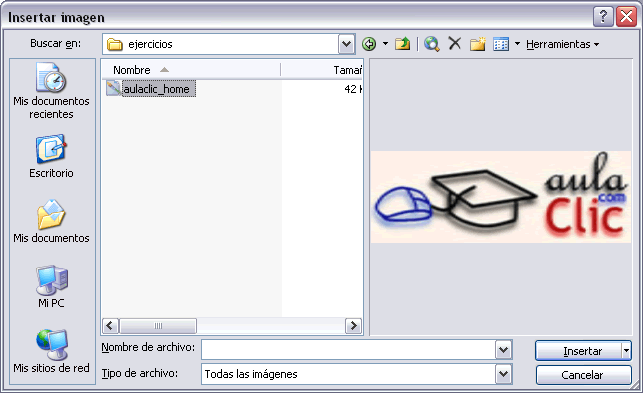Select the aulaclic_home file name
Screen dimensions: 643x393
click(159, 89)
